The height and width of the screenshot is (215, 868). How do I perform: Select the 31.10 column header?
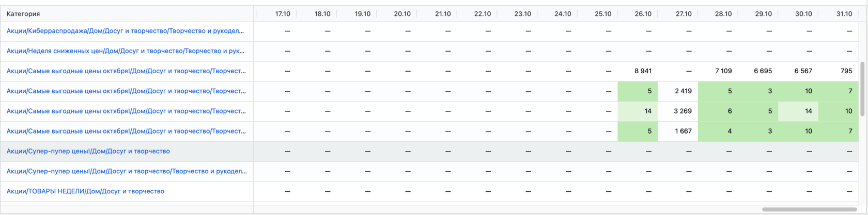[844, 14]
